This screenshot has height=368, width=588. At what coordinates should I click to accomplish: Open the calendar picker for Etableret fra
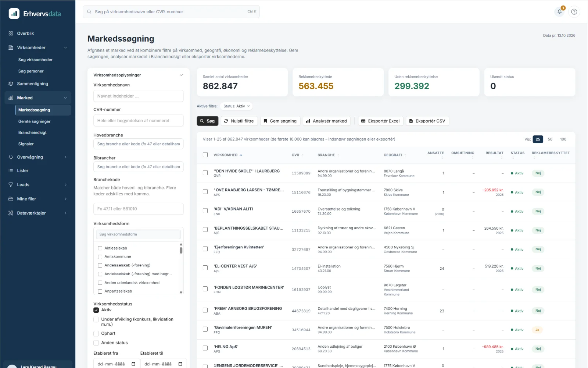point(133,364)
